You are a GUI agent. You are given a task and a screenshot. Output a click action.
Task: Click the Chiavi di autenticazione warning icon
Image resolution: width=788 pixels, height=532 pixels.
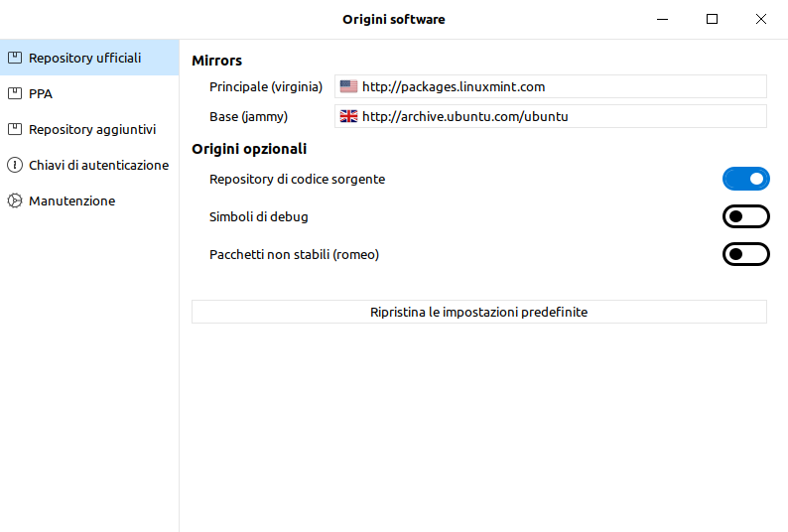(x=15, y=165)
